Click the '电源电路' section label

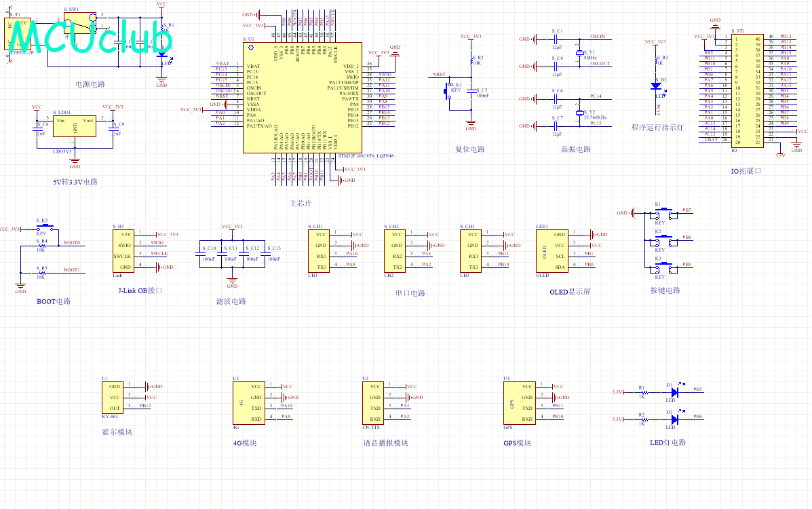[90, 84]
